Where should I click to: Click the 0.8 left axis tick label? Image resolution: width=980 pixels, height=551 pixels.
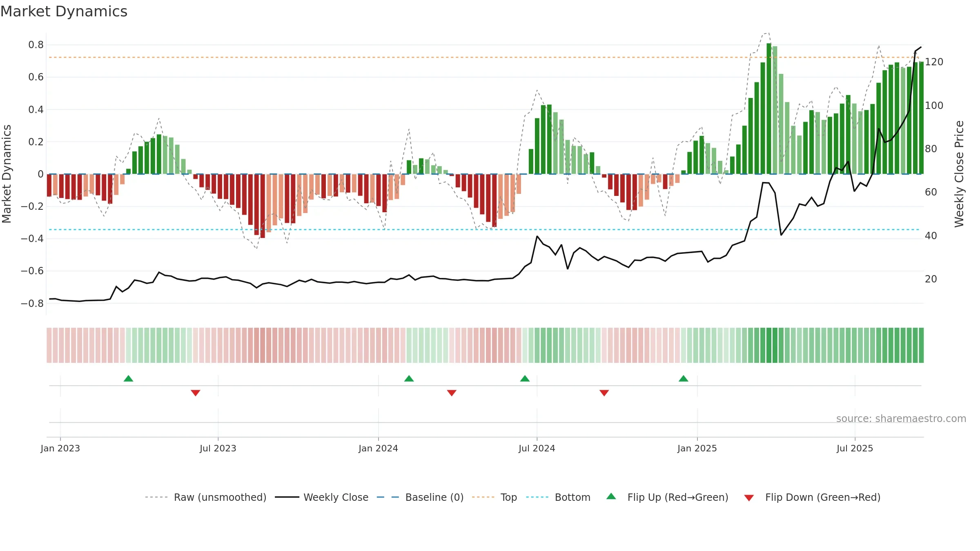(x=36, y=45)
